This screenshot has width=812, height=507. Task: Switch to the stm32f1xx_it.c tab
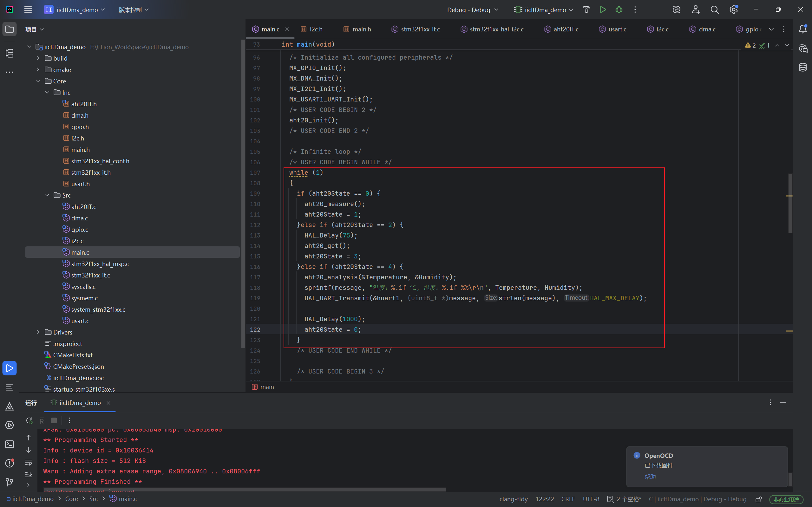tap(420, 29)
